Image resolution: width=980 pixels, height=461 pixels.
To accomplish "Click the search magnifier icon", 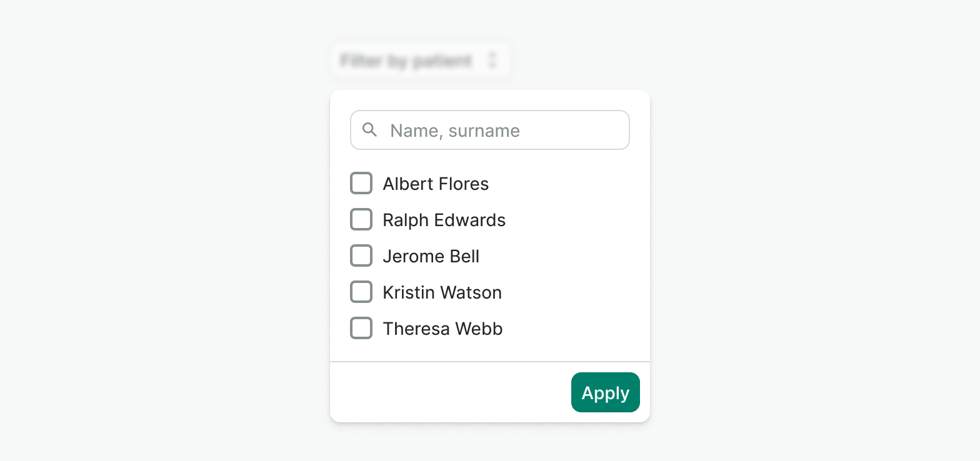I will 370,130.
